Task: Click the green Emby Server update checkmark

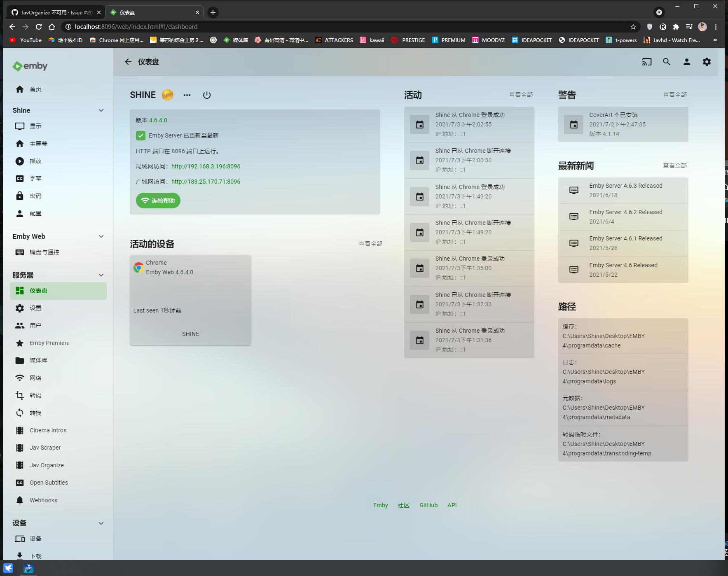Action: (141, 135)
